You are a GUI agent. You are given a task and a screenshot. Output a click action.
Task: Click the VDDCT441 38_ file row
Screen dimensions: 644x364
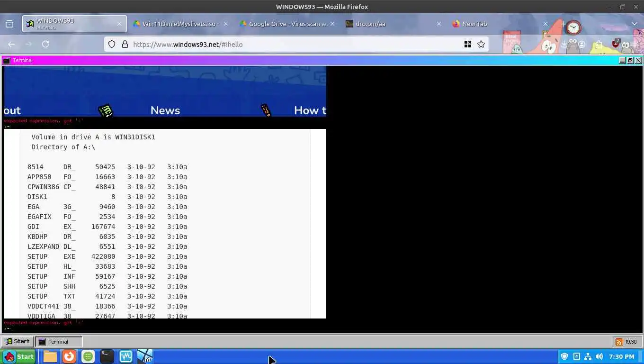[x=107, y=306]
